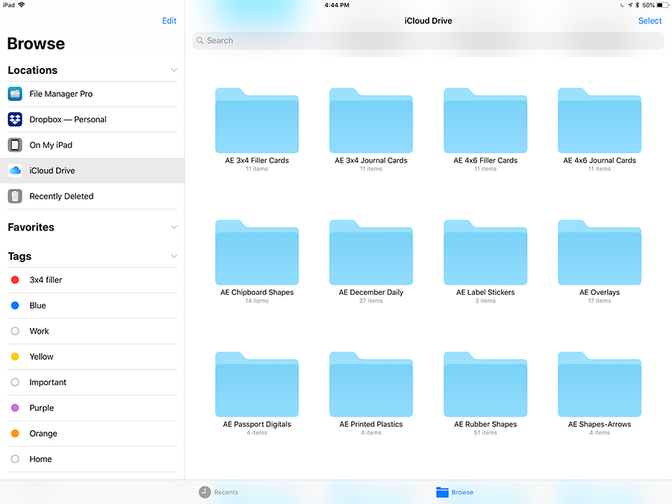Tap the '14 items' count under Chipboard Shapes
The image size is (672, 504).
coord(257,301)
